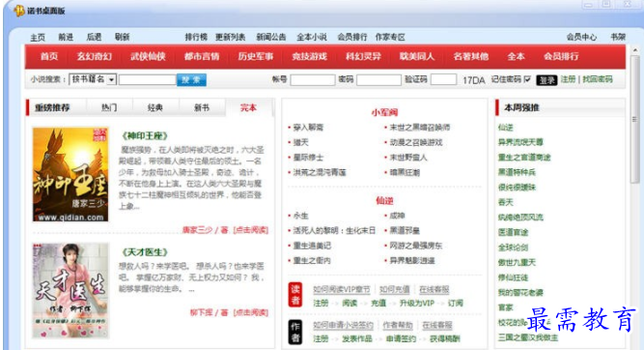Go to 主页 in the top toolbar

(38, 38)
